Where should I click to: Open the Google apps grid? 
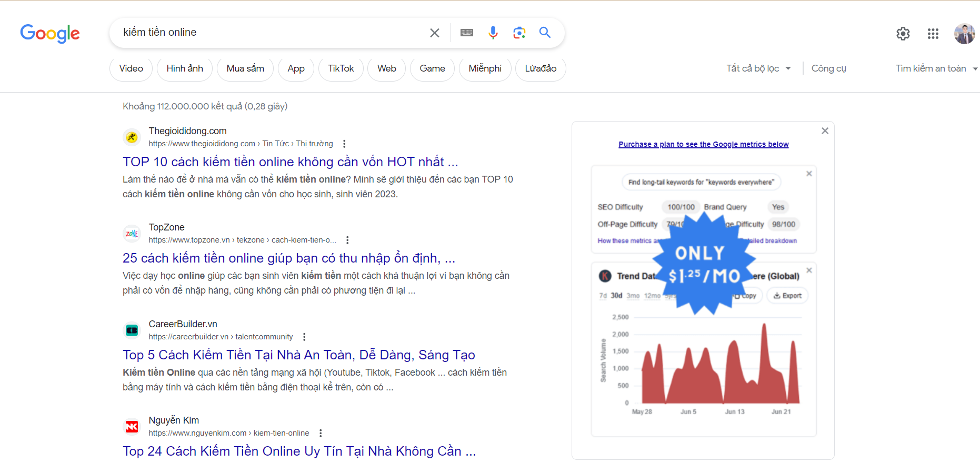(x=933, y=34)
